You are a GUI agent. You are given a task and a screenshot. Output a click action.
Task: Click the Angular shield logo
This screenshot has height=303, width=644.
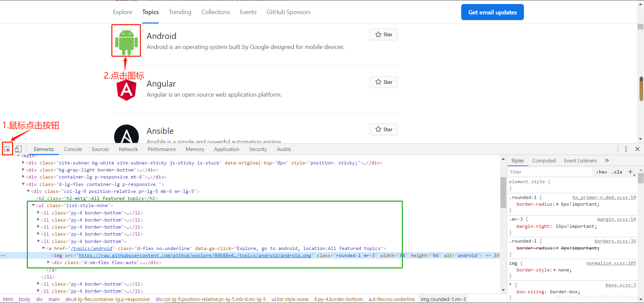point(126,90)
